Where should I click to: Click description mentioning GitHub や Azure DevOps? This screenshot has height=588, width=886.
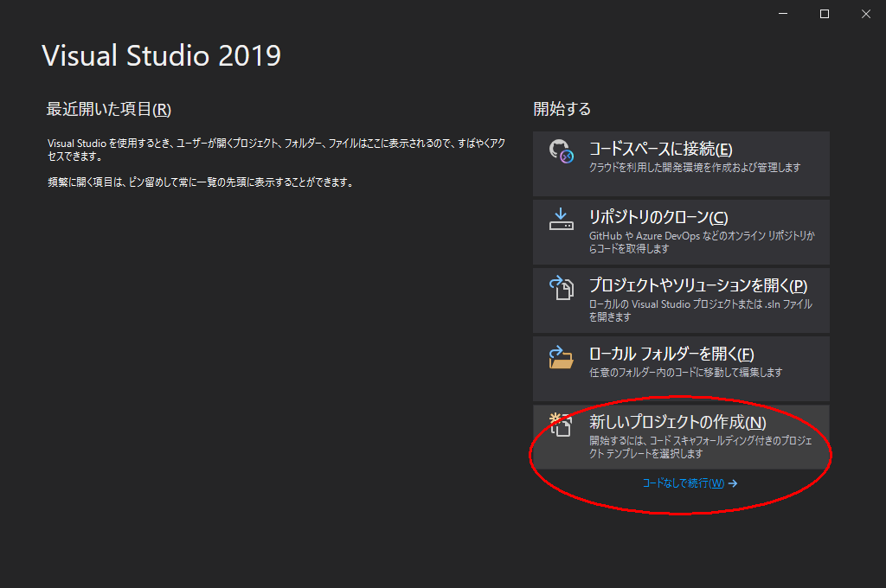702,242
